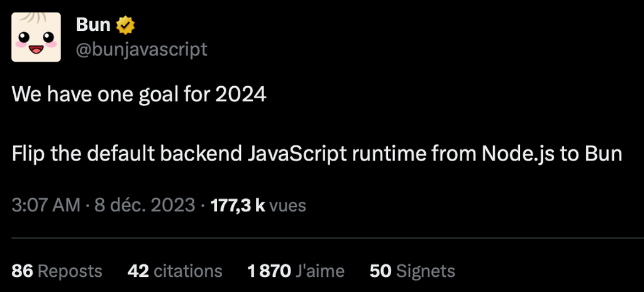This screenshot has width=644, height=292.
Task: Select the 'We have one goal for 2024' line
Action: (x=139, y=96)
